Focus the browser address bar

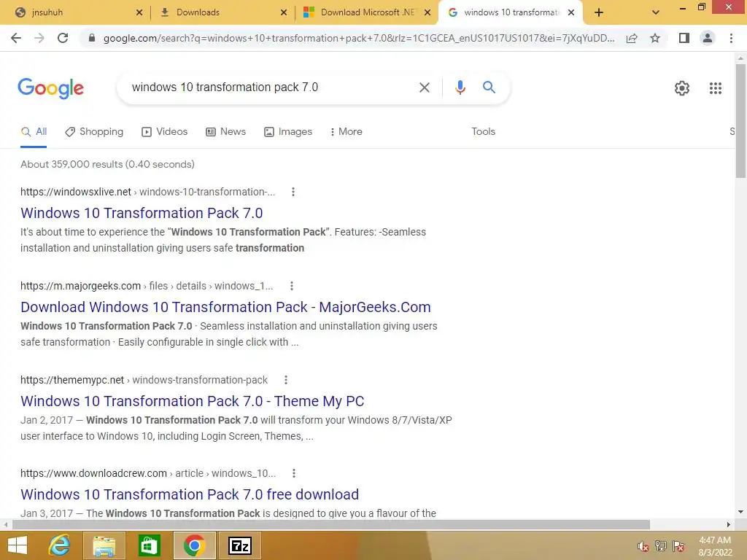coord(358,38)
